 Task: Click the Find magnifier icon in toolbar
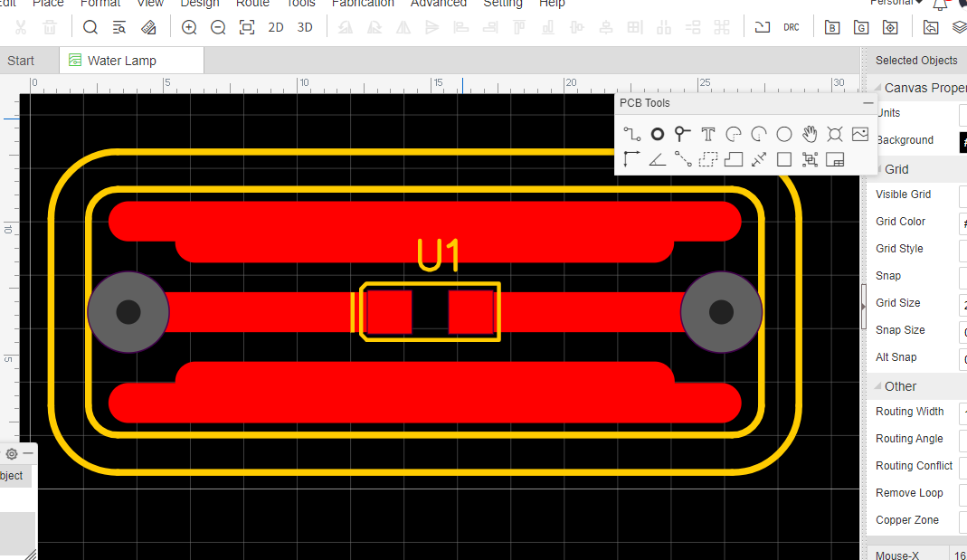coord(90,27)
